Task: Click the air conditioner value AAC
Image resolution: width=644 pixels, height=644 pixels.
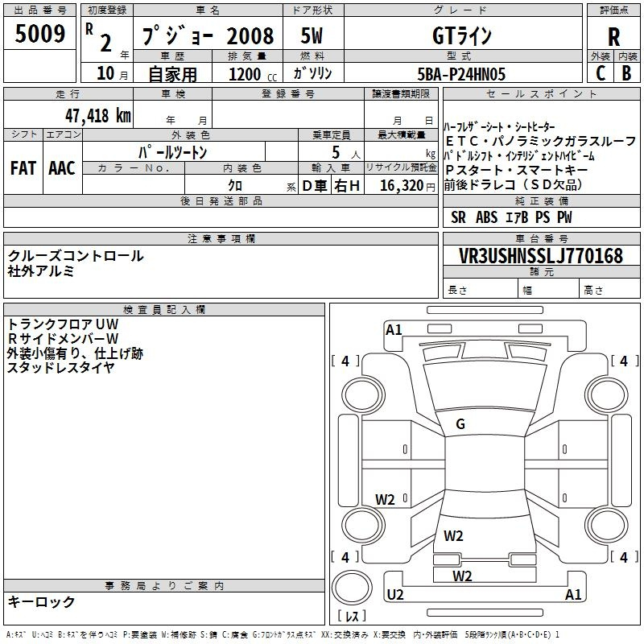Action: tap(62, 168)
